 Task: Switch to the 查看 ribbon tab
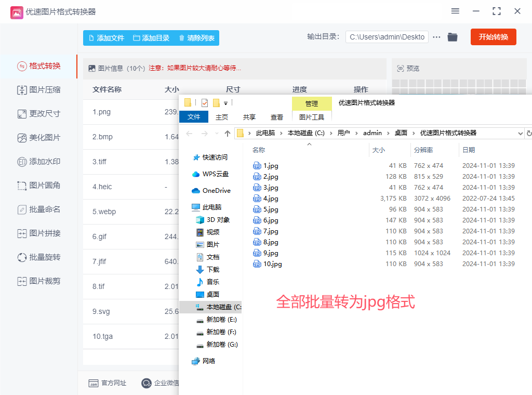pyautogui.click(x=277, y=117)
